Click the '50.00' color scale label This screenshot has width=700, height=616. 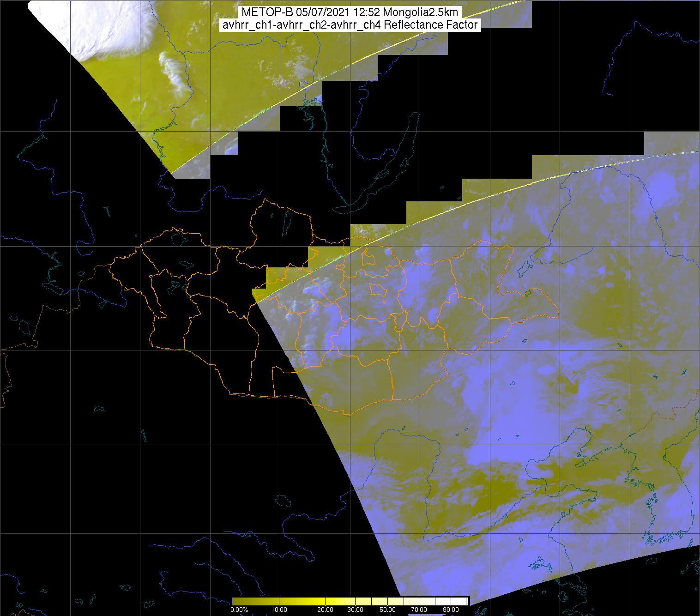click(388, 610)
